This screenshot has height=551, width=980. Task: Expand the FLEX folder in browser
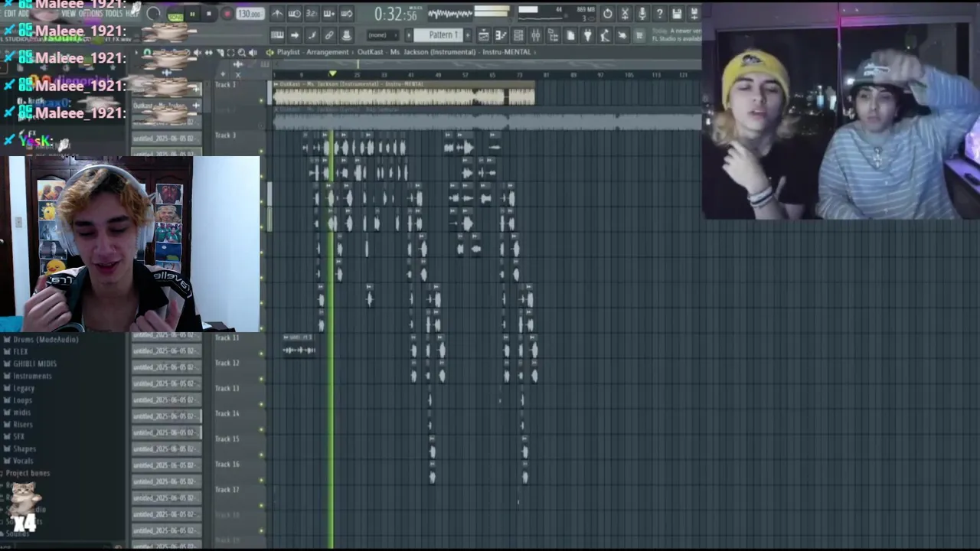coord(21,351)
